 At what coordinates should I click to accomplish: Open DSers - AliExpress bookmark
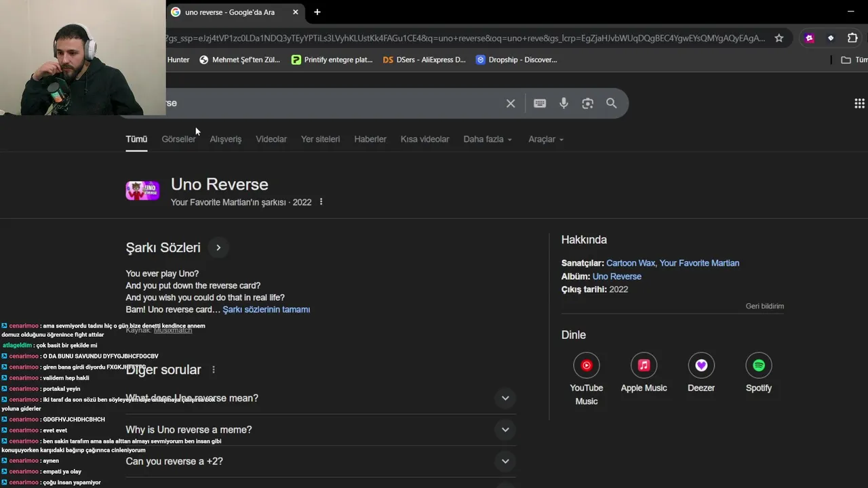[424, 60]
